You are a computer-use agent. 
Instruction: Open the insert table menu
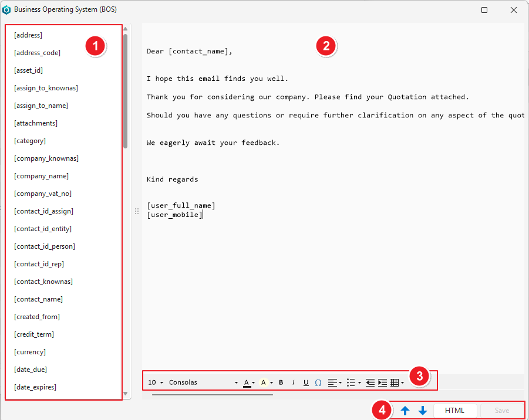pos(397,382)
